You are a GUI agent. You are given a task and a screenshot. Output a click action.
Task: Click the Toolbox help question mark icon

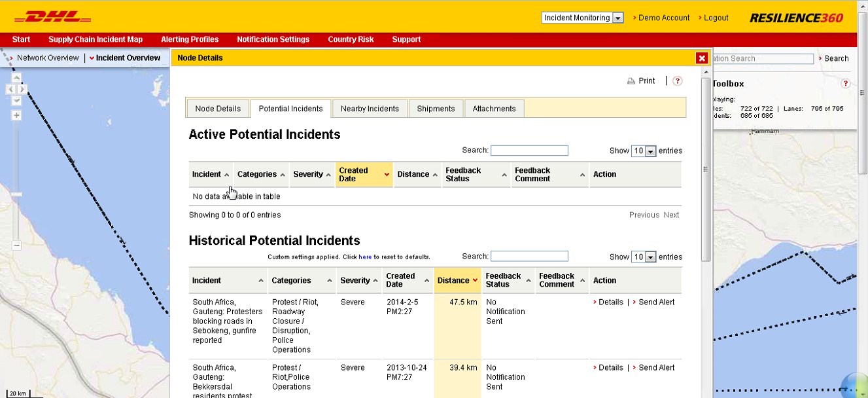point(845,83)
